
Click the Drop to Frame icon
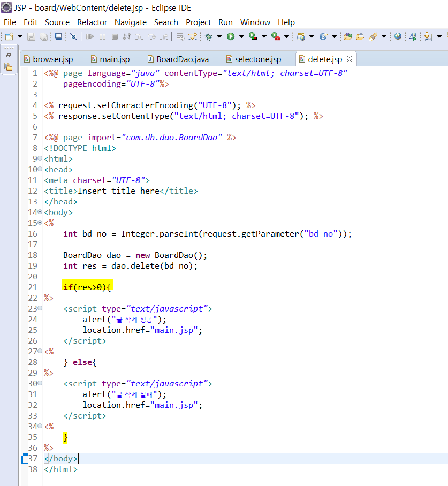tap(180, 36)
